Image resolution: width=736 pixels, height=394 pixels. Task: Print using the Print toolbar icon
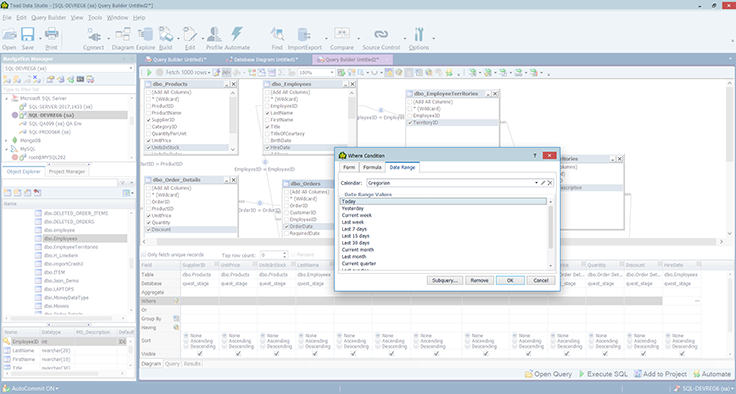(51, 38)
